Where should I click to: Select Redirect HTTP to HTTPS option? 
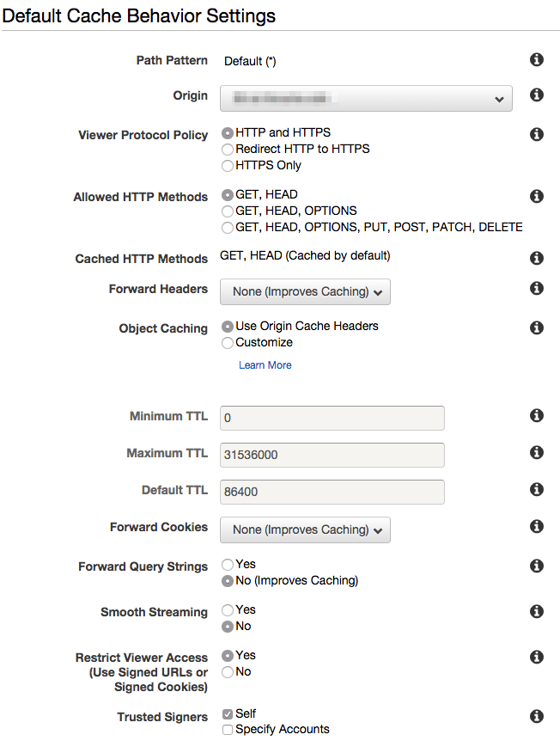(228, 150)
